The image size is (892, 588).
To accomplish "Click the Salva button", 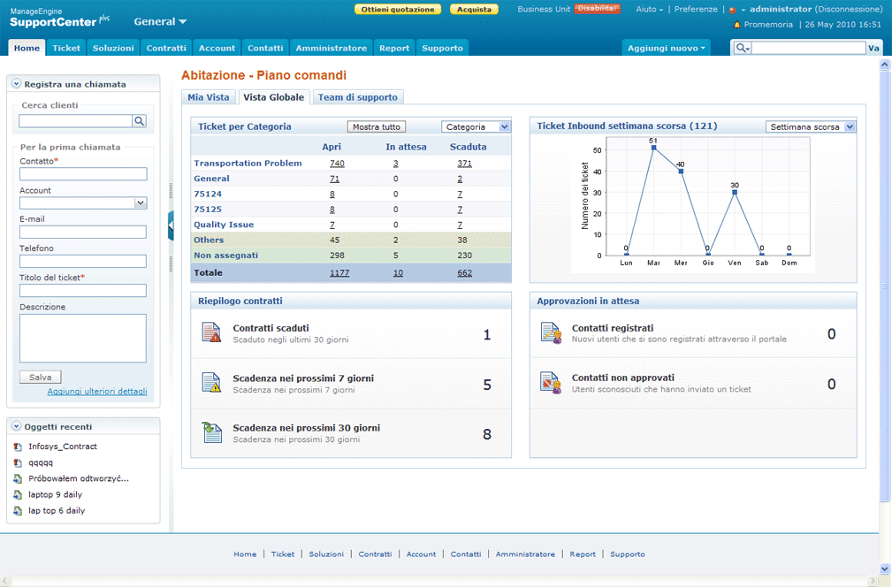I will pos(41,377).
